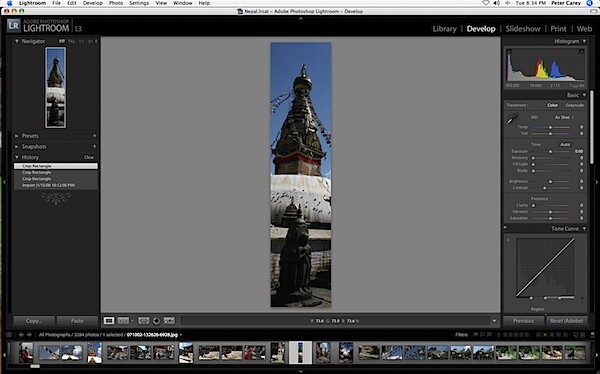
Task: Add a new preset with plus icon
Action: click(x=94, y=136)
